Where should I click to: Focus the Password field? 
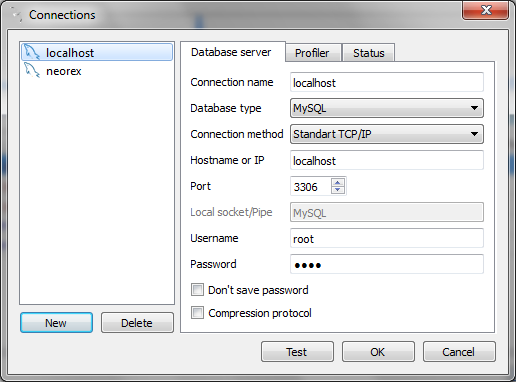click(387, 264)
